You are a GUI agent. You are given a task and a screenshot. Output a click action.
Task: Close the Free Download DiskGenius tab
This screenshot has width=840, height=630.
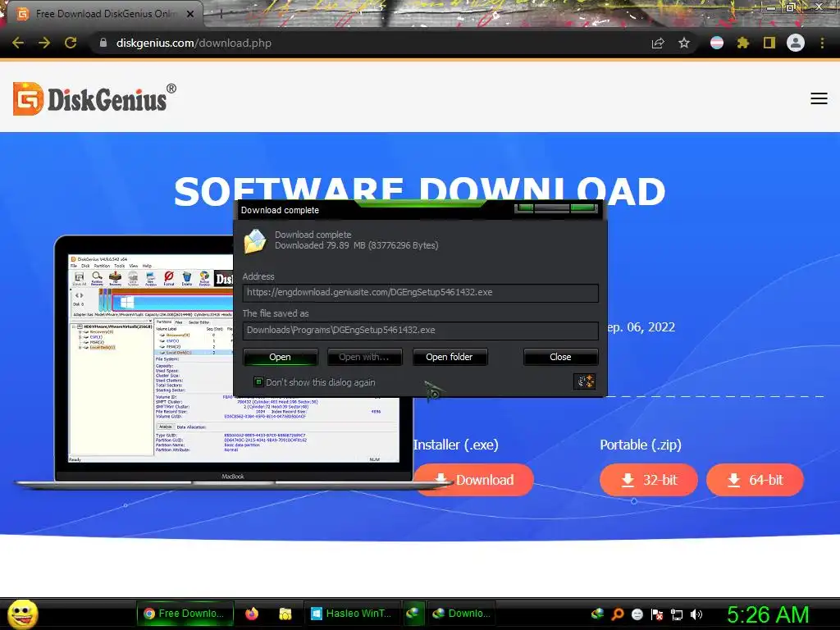[190, 14]
